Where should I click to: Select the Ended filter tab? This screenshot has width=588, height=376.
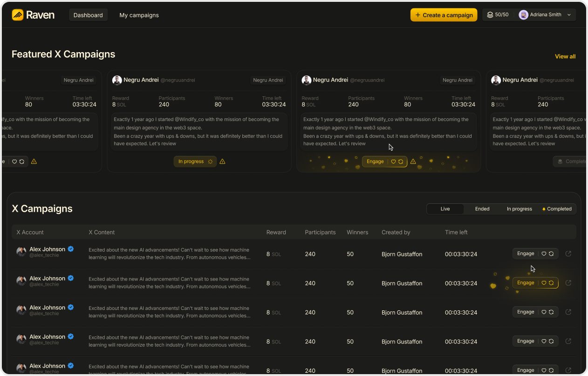pyautogui.click(x=482, y=209)
